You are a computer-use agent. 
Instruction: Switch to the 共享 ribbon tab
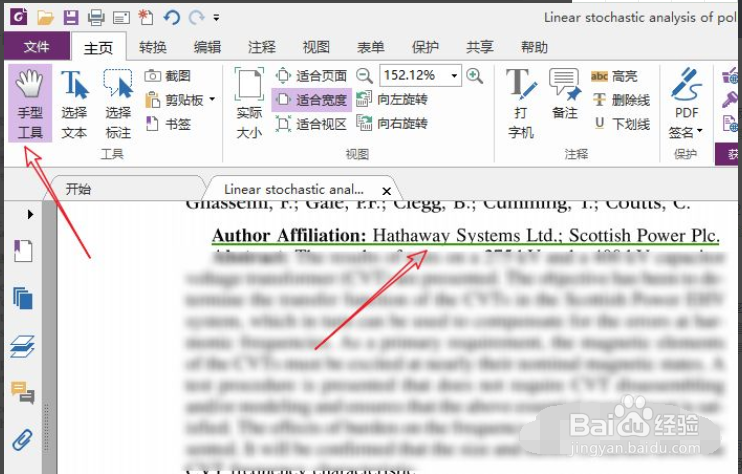(x=480, y=47)
